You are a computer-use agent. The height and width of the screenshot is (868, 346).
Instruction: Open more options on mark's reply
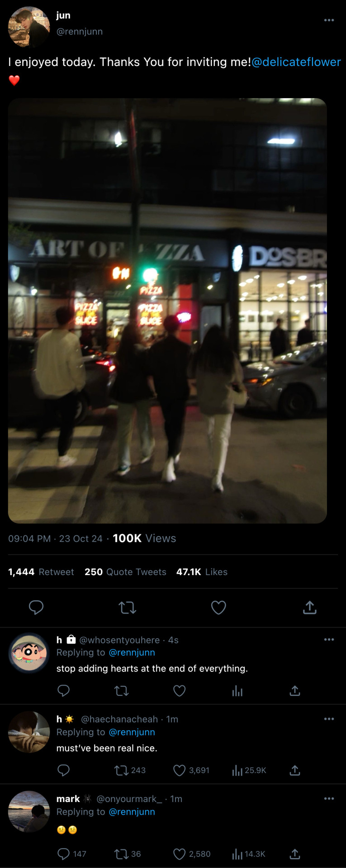[329, 798]
